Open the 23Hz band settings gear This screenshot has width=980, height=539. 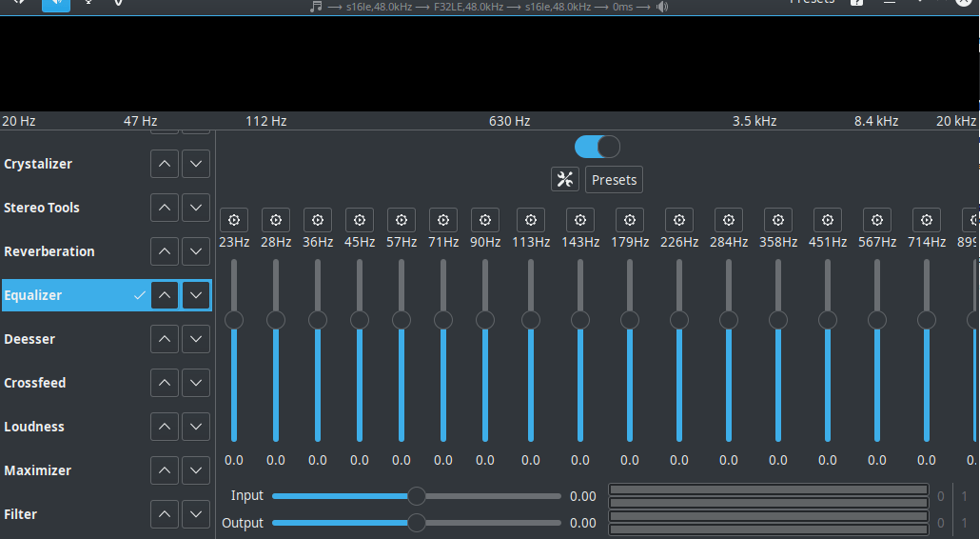tap(234, 220)
